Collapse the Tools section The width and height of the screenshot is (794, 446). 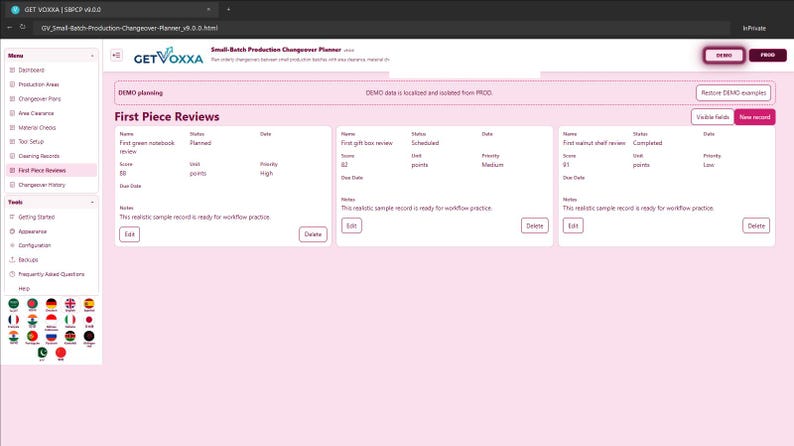[92, 202]
